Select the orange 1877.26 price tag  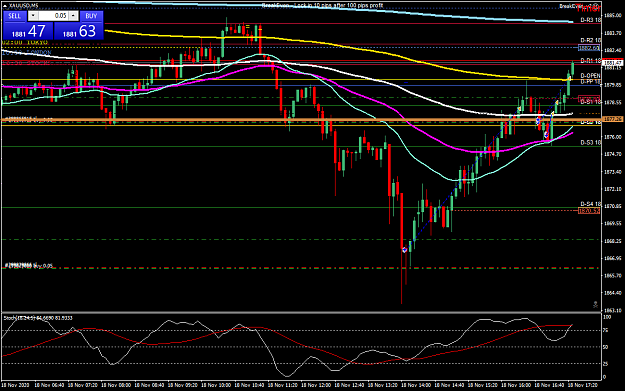coord(613,119)
